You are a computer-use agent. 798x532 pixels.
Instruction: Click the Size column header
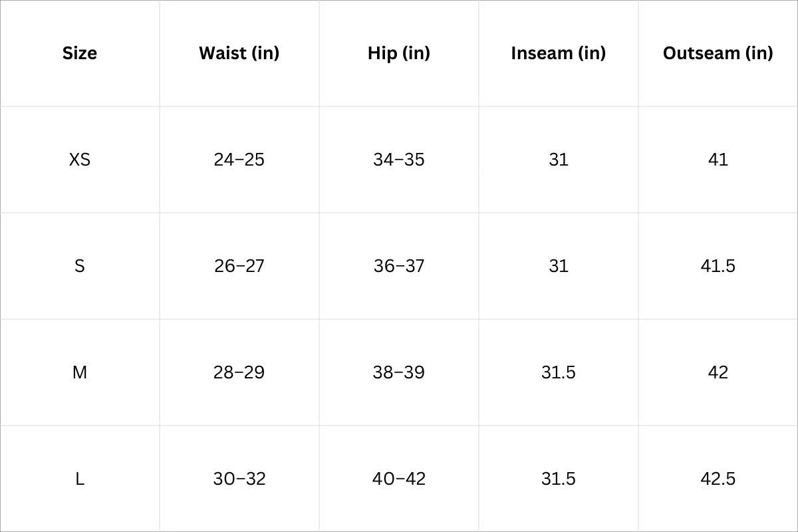coord(80,53)
